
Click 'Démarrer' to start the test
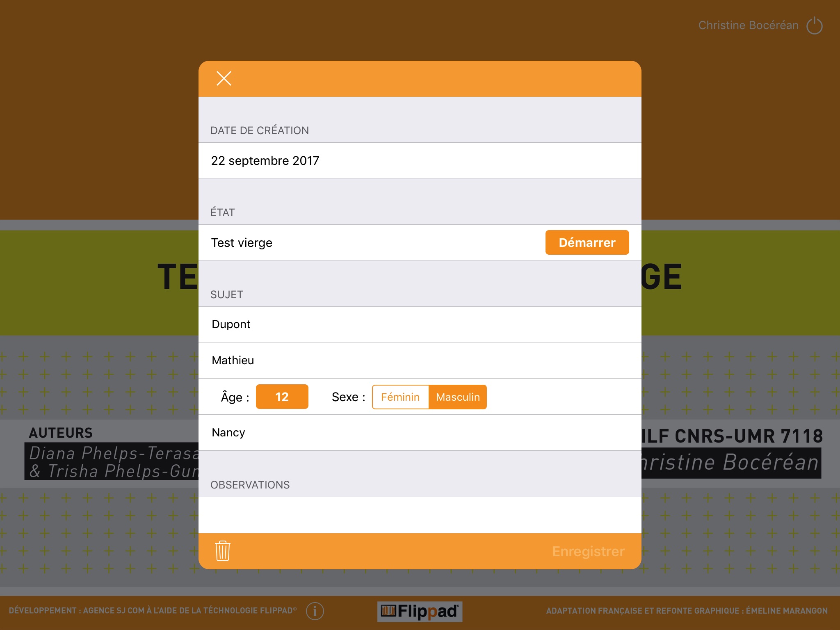586,242
